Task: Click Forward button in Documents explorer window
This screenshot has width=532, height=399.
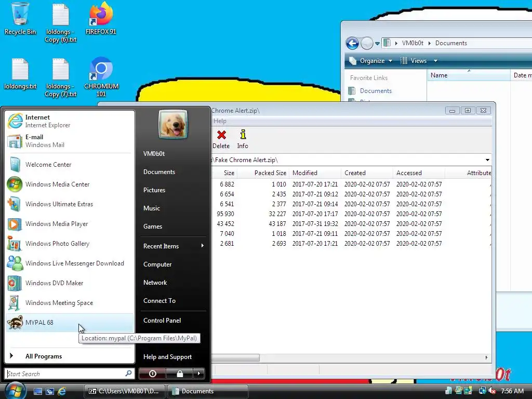Action: 367,43
